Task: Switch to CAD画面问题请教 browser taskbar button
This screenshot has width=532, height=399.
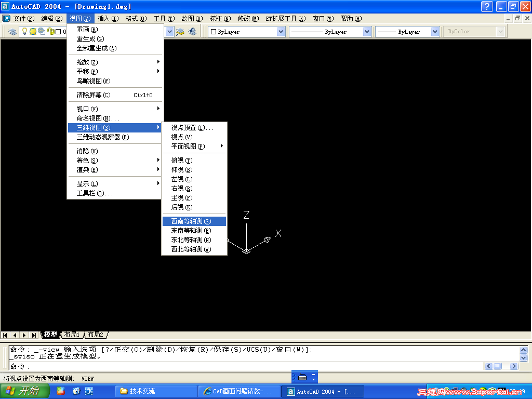Action: pyautogui.click(x=240, y=391)
